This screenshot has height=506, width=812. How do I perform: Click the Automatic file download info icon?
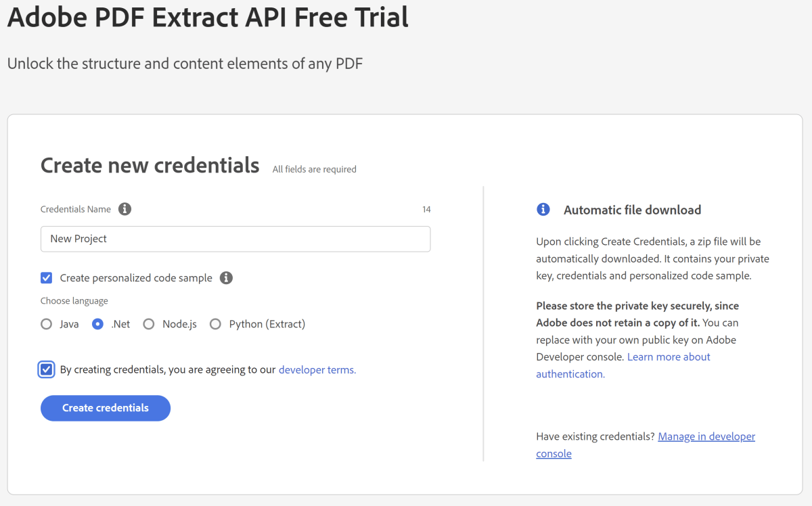click(543, 210)
